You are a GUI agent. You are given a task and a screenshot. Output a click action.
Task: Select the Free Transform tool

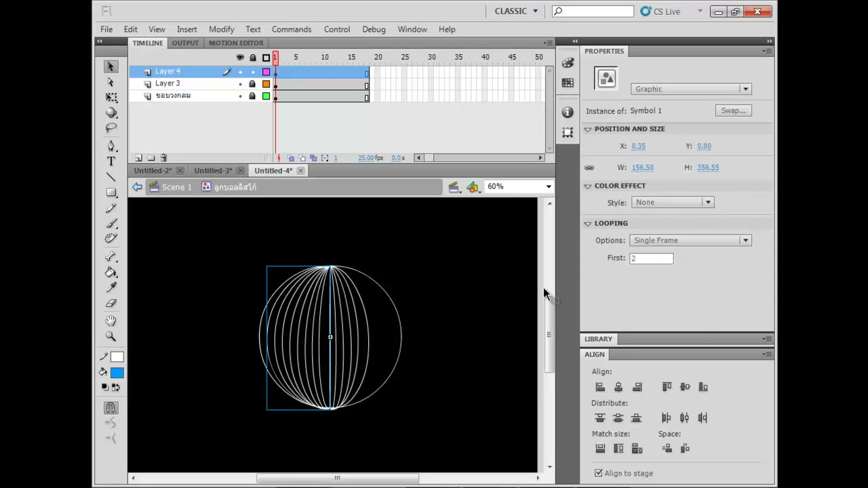coord(111,98)
